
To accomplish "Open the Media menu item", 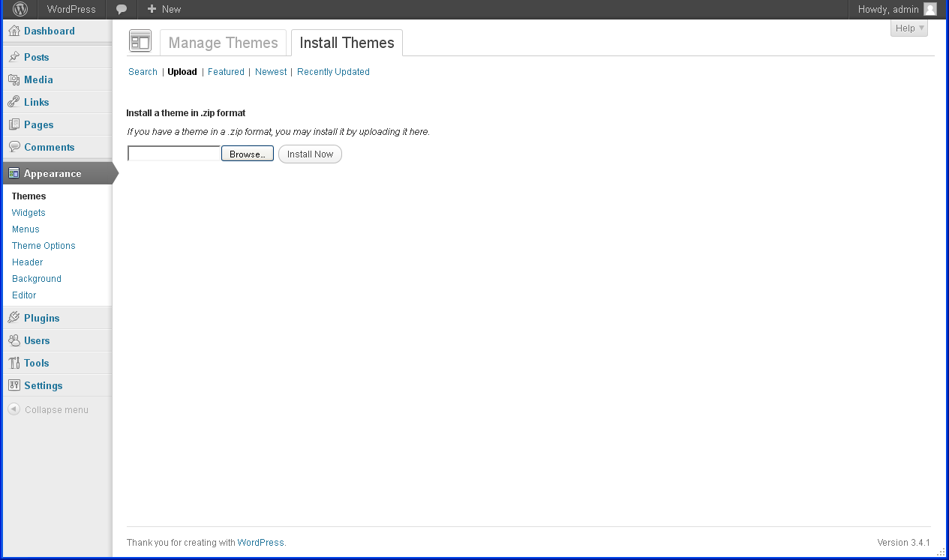I will (38, 79).
